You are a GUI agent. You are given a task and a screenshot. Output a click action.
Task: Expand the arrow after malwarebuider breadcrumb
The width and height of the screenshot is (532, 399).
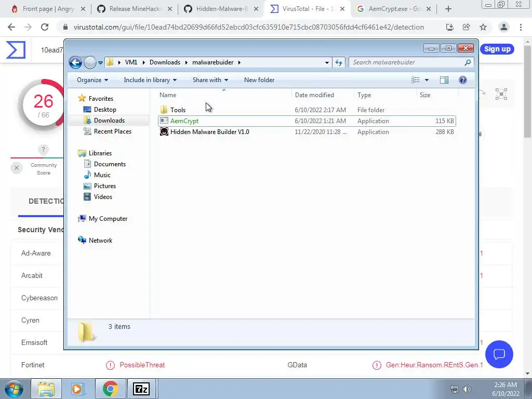pyautogui.click(x=239, y=62)
